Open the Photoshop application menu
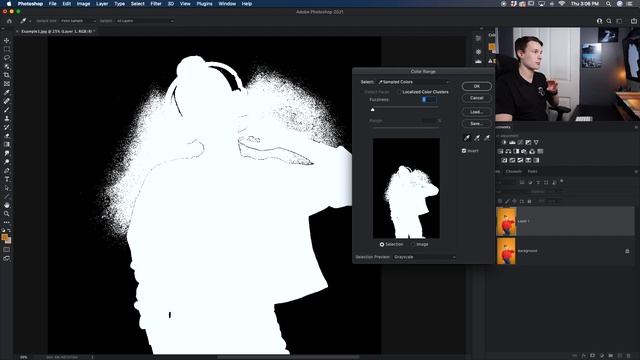 30,4
